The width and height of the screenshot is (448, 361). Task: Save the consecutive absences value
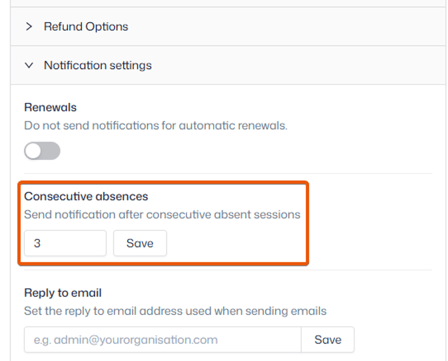[140, 243]
